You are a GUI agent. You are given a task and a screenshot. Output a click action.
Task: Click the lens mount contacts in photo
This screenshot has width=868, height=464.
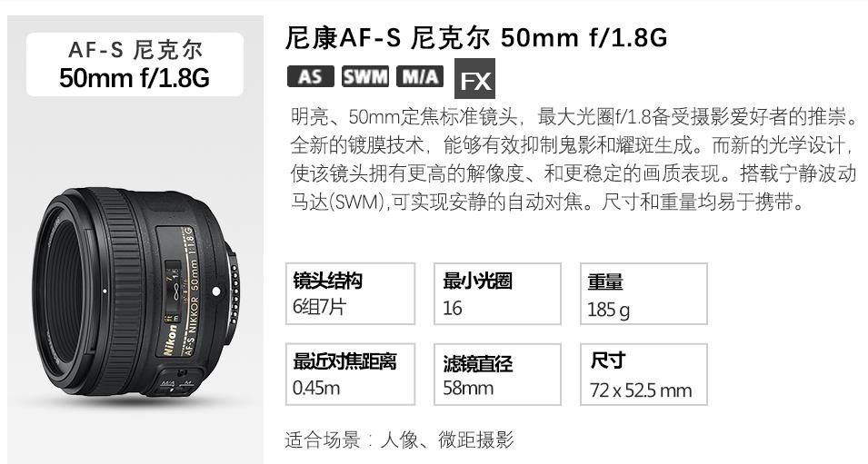(x=234, y=293)
